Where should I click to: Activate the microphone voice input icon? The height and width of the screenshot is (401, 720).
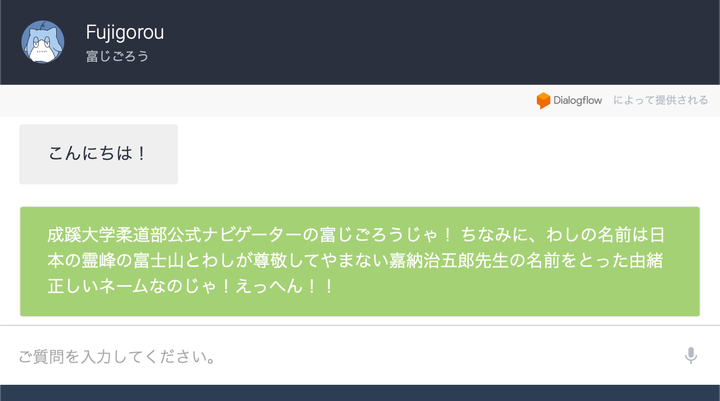690,356
